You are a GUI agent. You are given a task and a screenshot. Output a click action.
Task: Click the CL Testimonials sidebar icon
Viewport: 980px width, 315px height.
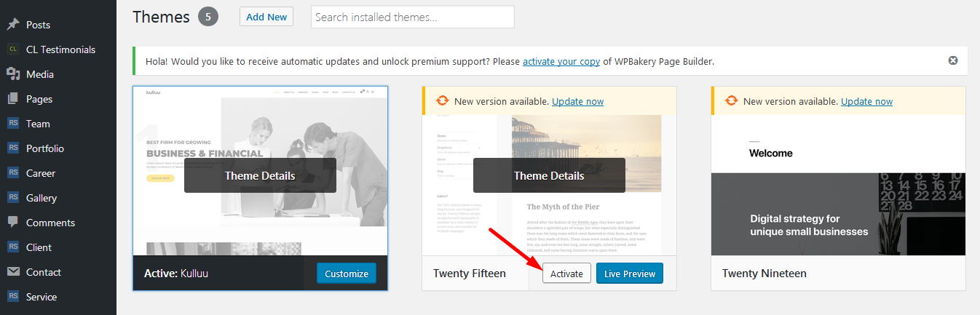pos(12,49)
